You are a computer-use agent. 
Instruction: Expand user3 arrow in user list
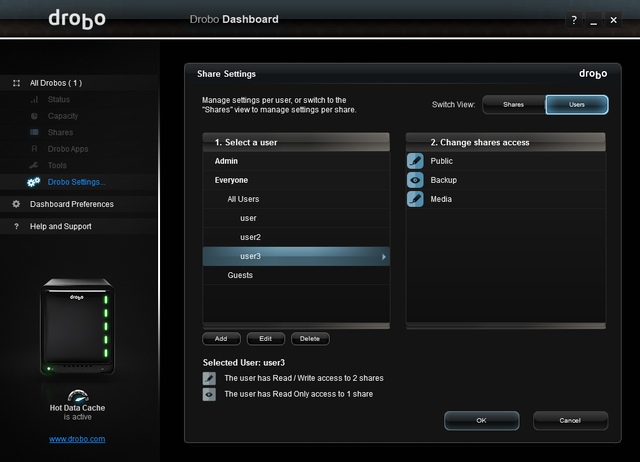click(x=383, y=257)
